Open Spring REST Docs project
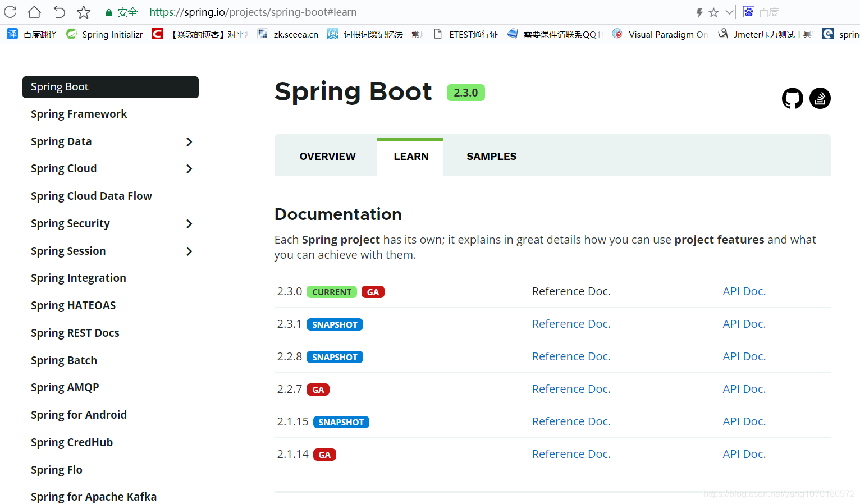This screenshot has height=504, width=860. tap(75, 333)
